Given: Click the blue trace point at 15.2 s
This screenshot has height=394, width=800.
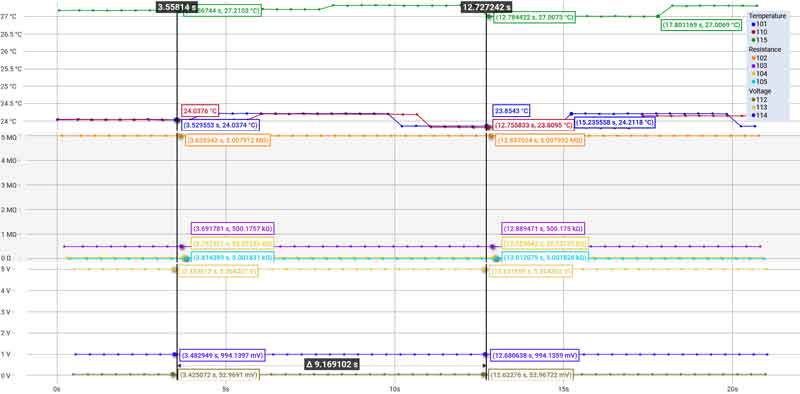Looking at the screenshot, I should tap(571, 114).
